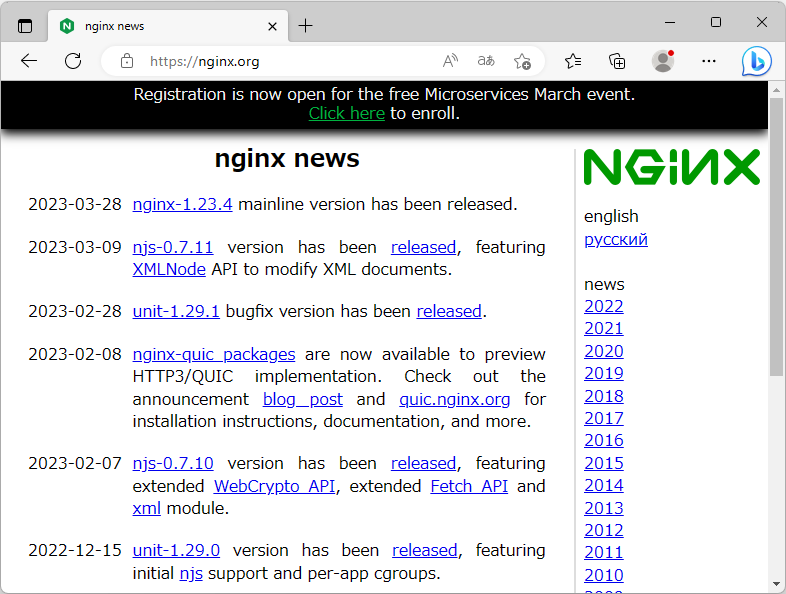Open the Bing chat sidebar button
Viewport: 786px width, 594px height.
[756, 61]
